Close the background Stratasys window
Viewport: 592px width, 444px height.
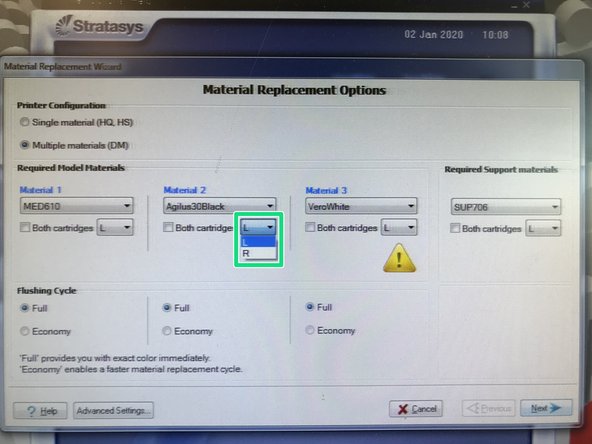tap(526, 5)
